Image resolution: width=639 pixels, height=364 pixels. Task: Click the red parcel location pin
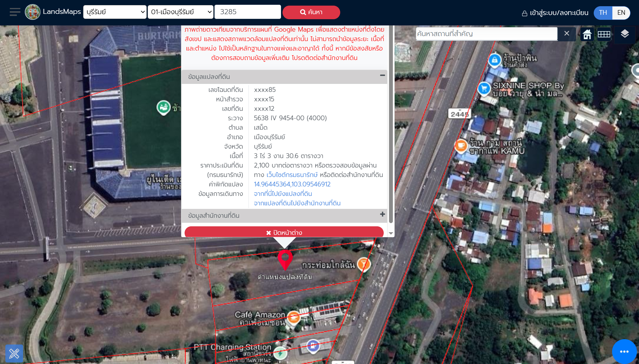click(x=285, y=259)
